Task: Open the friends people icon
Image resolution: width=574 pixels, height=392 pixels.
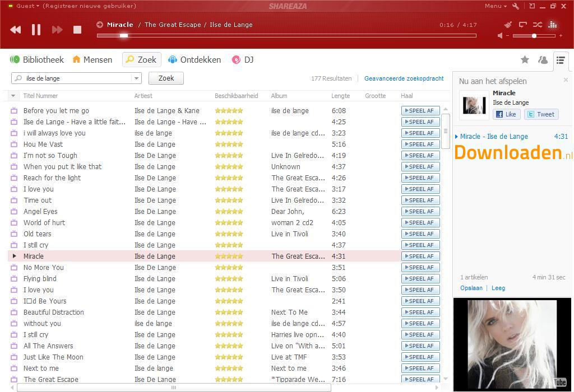Action: coord(543,59)
